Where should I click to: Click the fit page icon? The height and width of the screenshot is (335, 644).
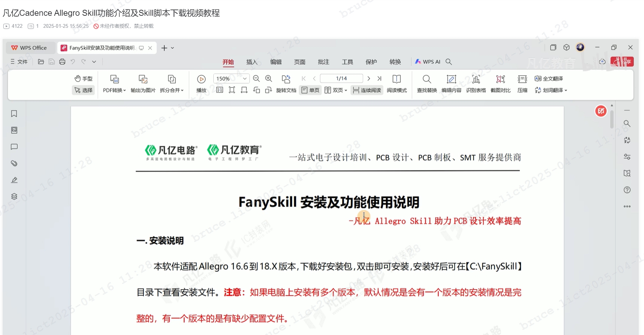pyautogui.click(x=232, y=90)
